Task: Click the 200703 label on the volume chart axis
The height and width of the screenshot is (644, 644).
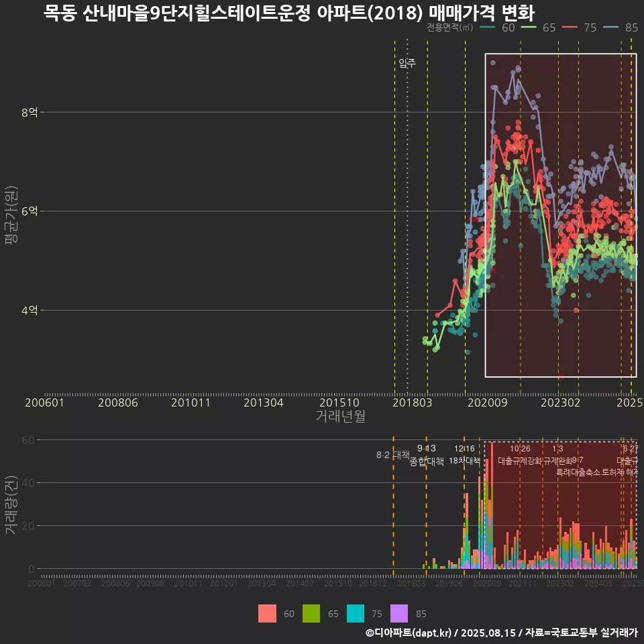Action: [x=77, y=583]
